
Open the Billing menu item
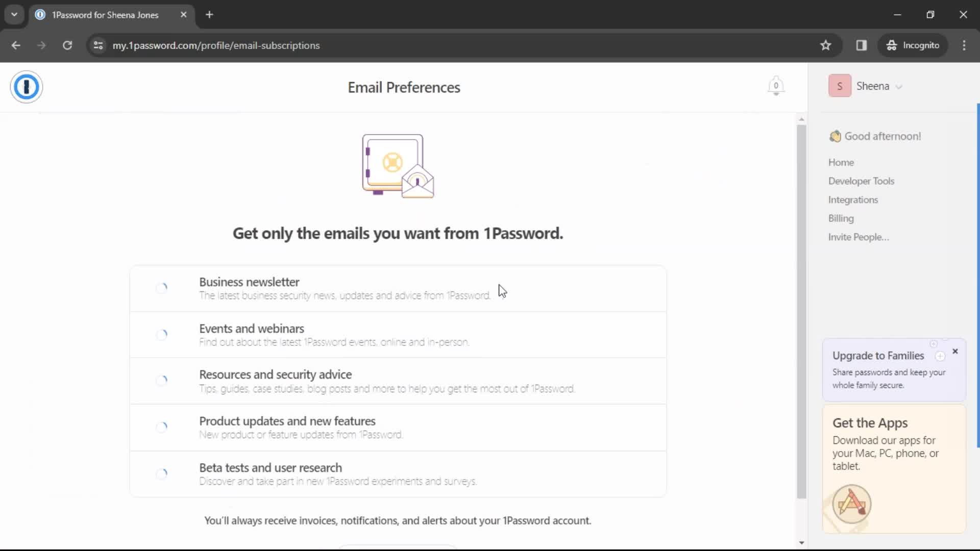tap(842, 218)
